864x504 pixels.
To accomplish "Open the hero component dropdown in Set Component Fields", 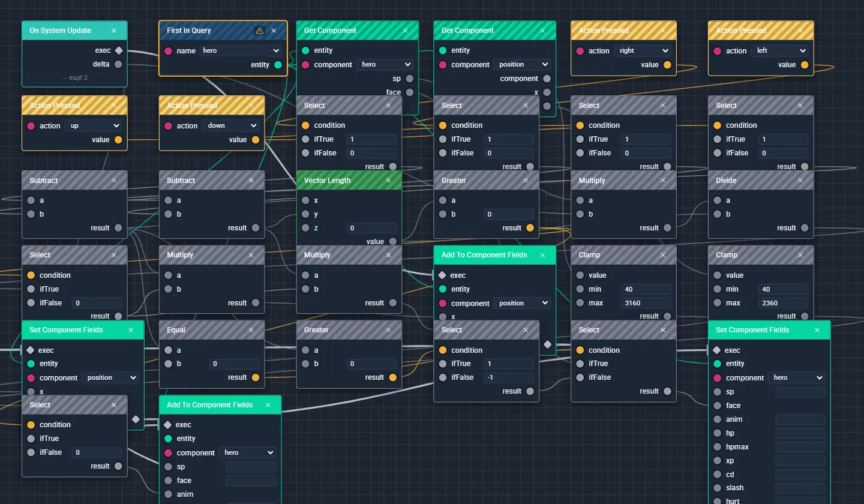I will click(x=797, y=378).
